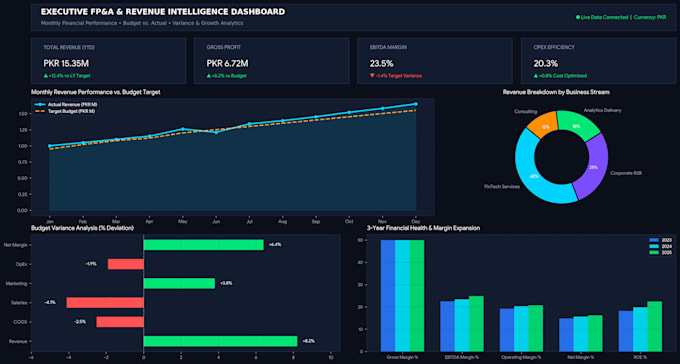680x364 pixels.
Task: Select the blue 2023 legend swatch
Action: coord(654,240)
